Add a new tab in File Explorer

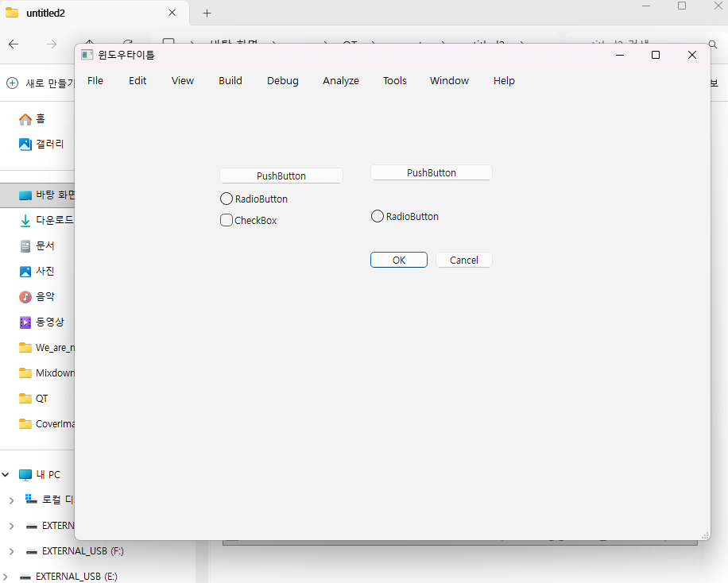207,14
